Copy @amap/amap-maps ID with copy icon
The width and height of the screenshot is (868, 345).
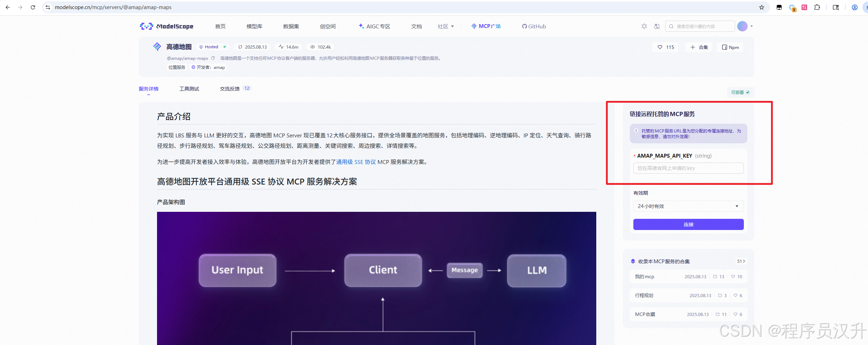(x=213, y=58)
